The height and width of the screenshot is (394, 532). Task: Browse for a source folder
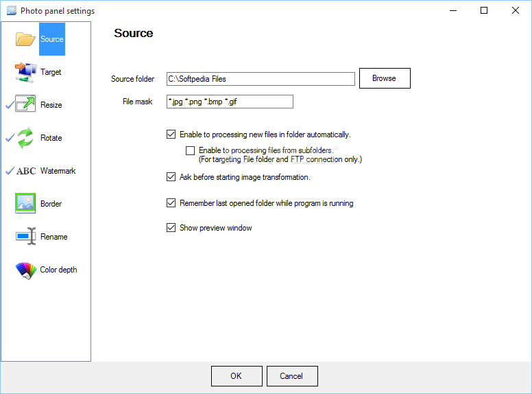[385, 78]
